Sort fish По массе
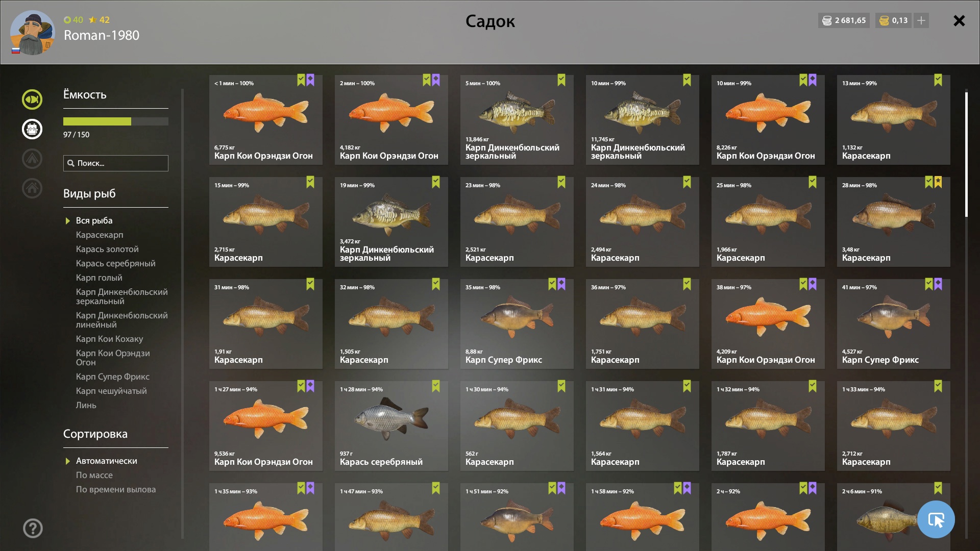Viewport: 980px width, 551px height. [x=94, y=475]
